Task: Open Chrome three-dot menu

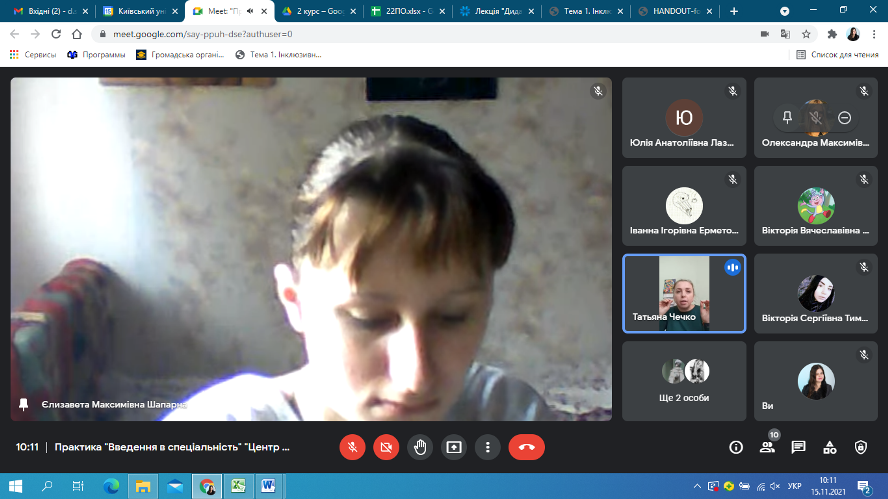Action: [874, 34]
